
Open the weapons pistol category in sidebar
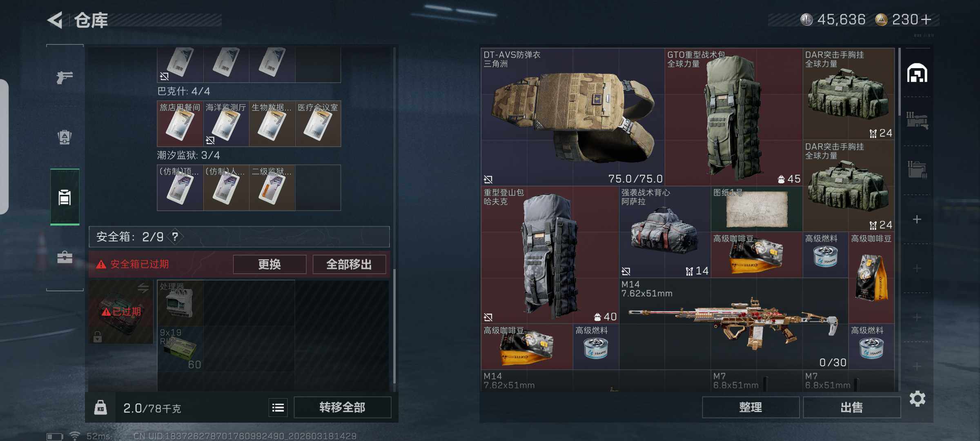click(x=65, y=77)
